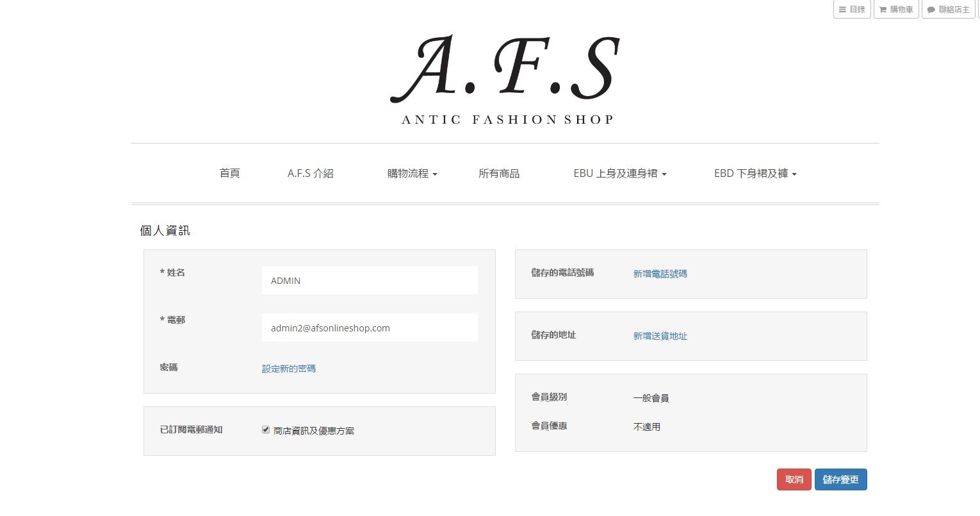This screenshot has width=980, height=516.
Task: Click the A.F.S Antic Fashion Shop logo
Action: pos(505,79)
